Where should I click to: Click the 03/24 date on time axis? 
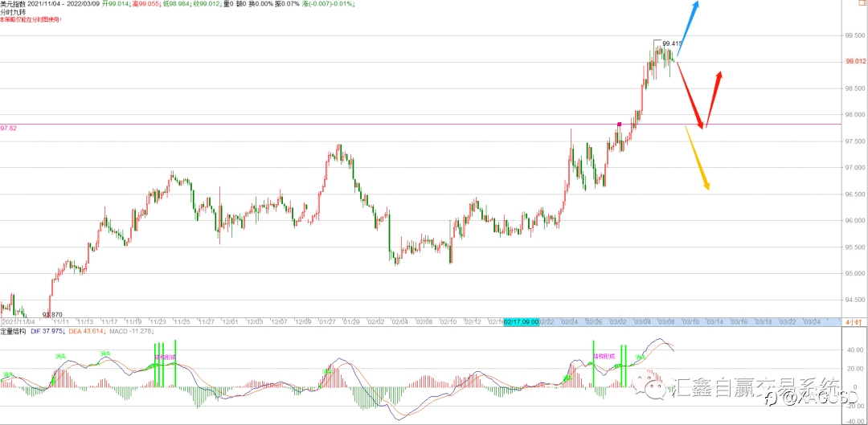(x=811, y=321)
